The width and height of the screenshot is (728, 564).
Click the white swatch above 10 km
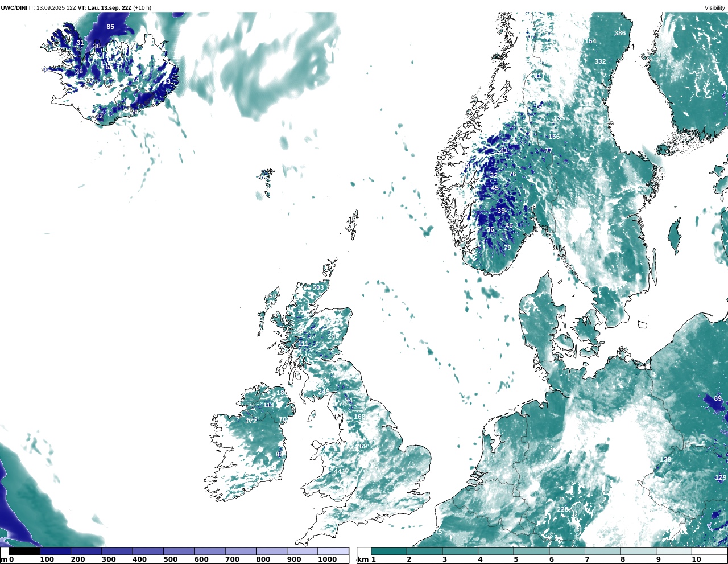click(709, 551)
